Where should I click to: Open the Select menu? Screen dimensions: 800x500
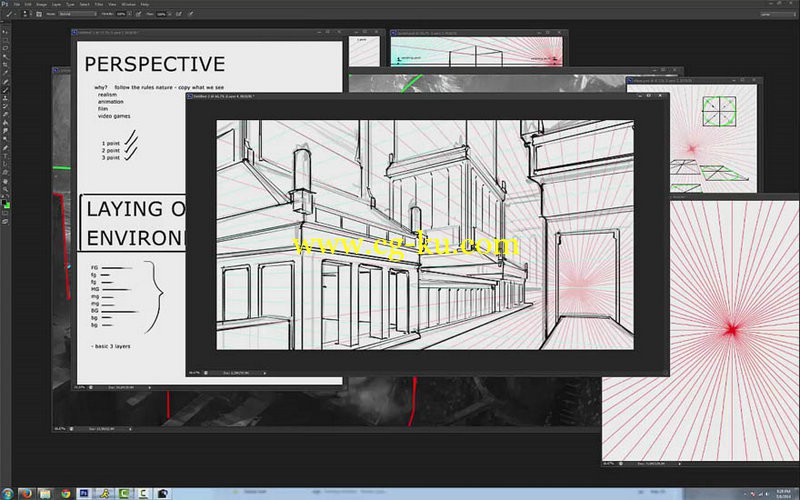pos(85,4)
